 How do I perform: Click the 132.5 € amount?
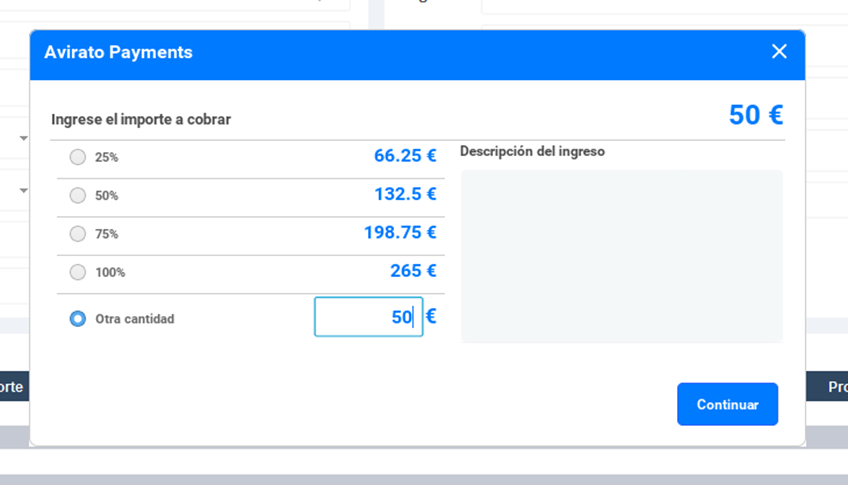coord(405,194)
